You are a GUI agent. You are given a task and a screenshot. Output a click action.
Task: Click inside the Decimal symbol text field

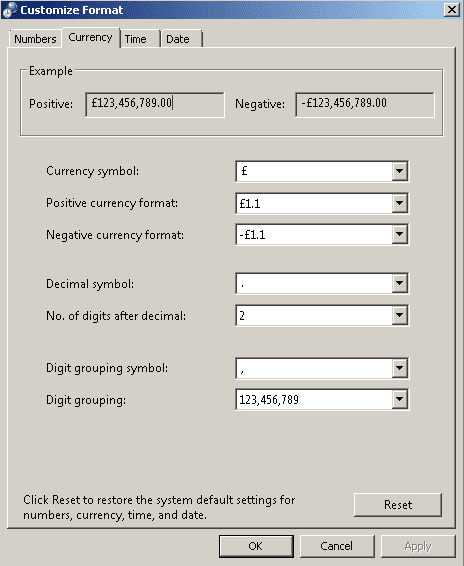314,283
